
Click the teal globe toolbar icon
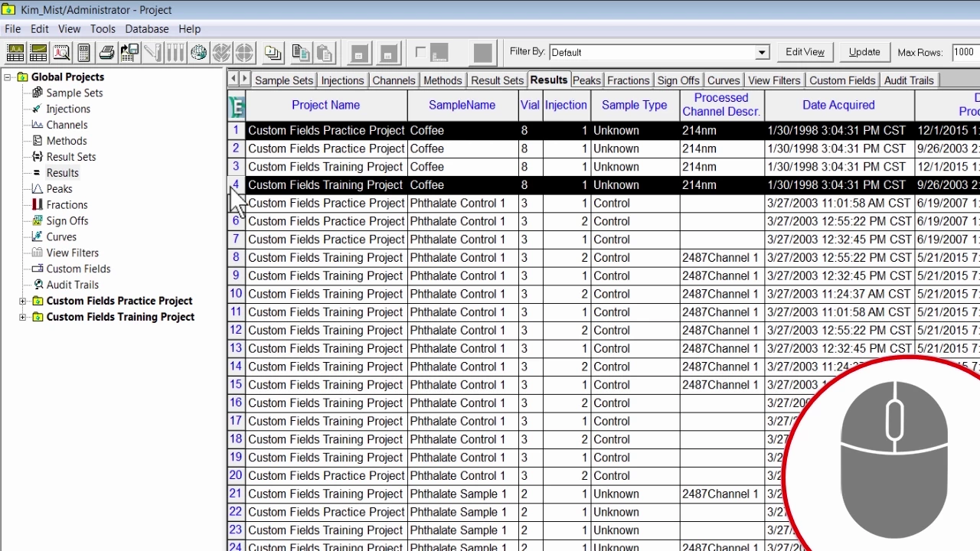pos(198,53)
